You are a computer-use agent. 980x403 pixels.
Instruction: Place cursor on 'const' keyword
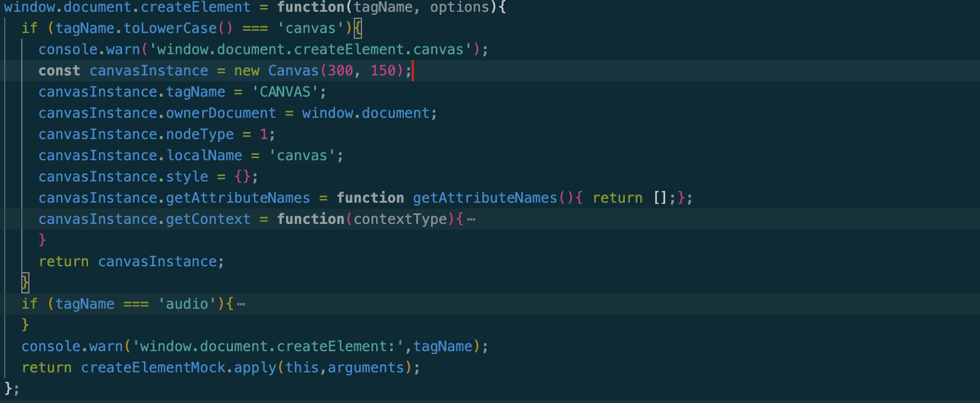click(x=59, y=71)
